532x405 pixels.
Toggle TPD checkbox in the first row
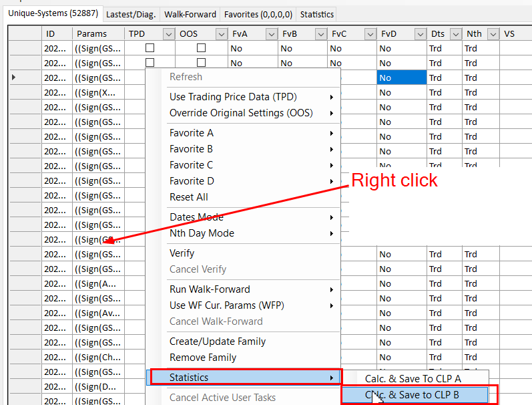[150, 48]
